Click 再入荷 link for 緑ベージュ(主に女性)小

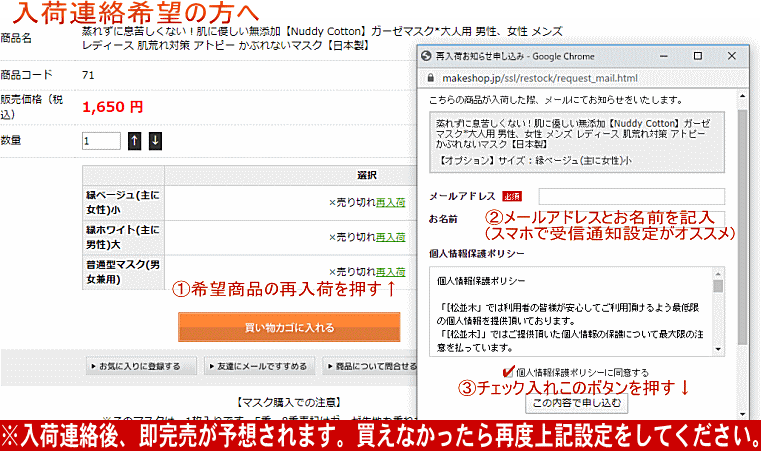point(390,202)
